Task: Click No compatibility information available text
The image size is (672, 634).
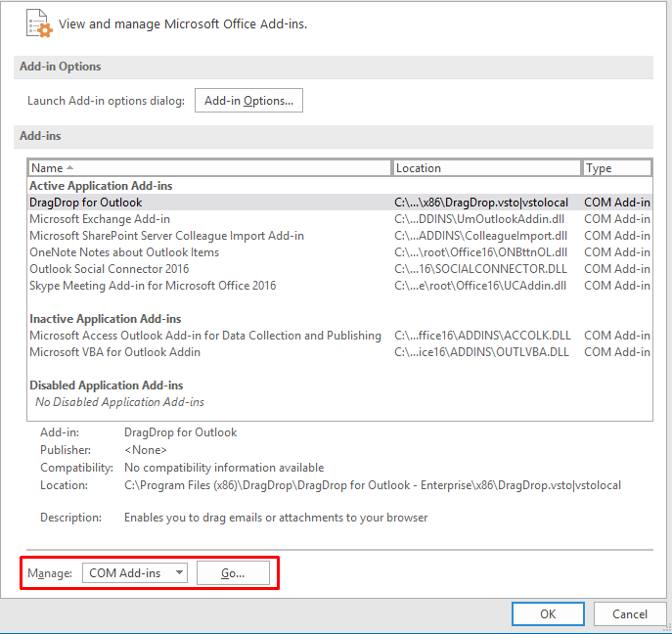Action: point(224,468)
